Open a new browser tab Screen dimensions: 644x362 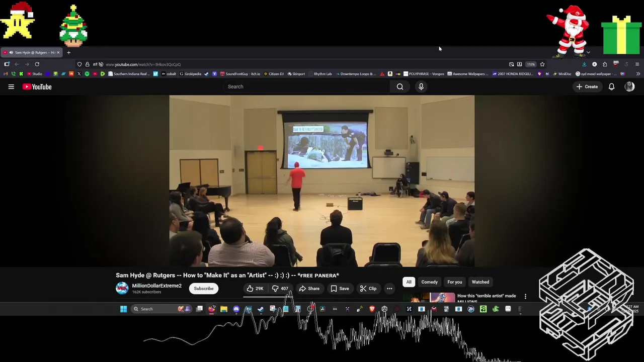68,52
